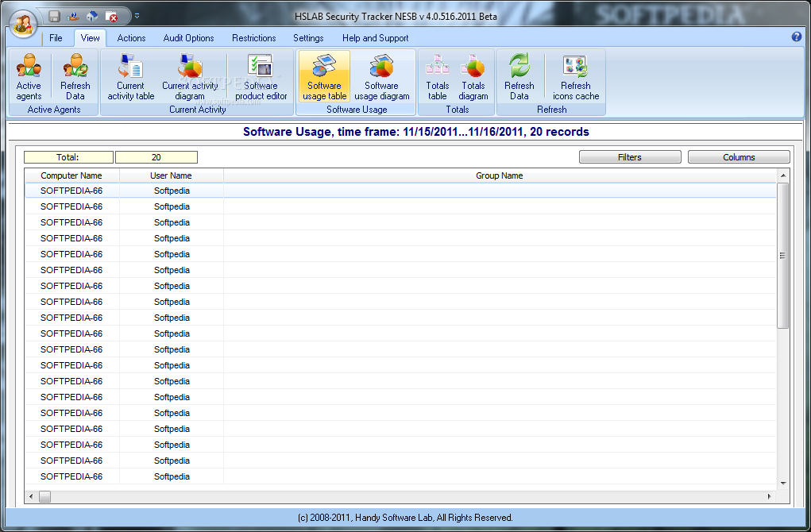Open the Current activity table

(130, 76)
